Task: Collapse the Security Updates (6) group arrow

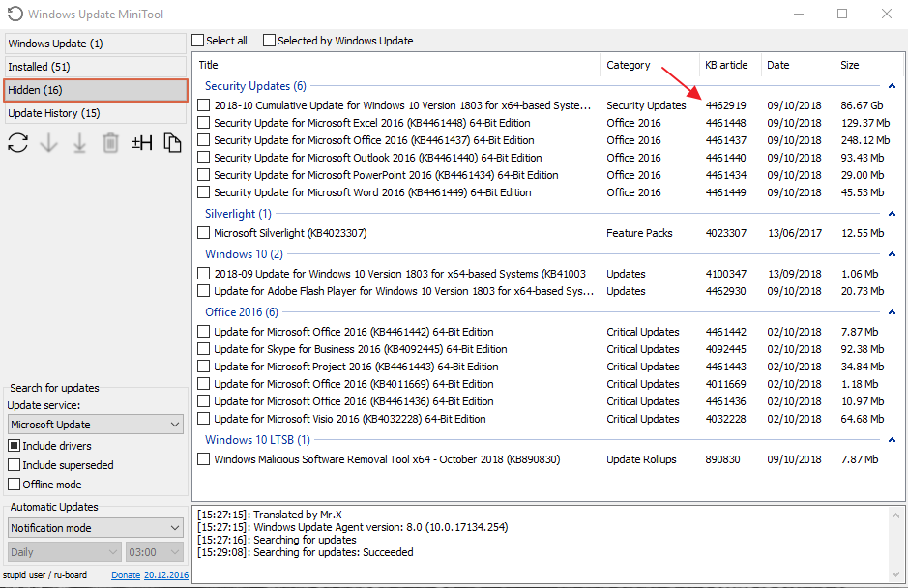Action: [892, 86]
